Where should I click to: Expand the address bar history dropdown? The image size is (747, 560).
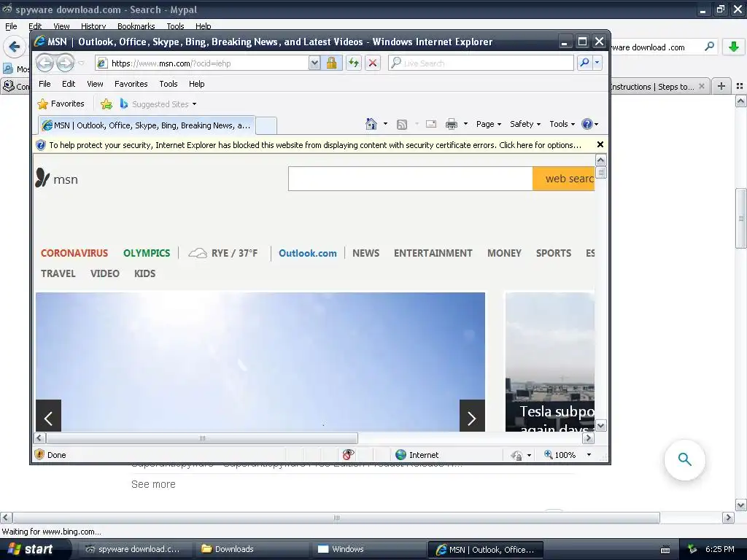pyautogui.click(x=314, y=63)
